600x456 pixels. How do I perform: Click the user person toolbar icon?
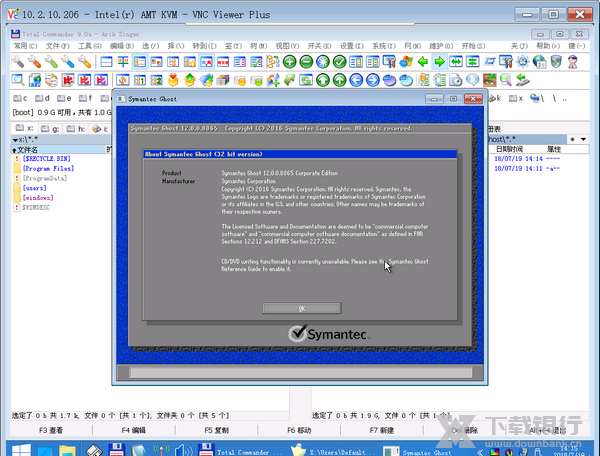(573, 62)
